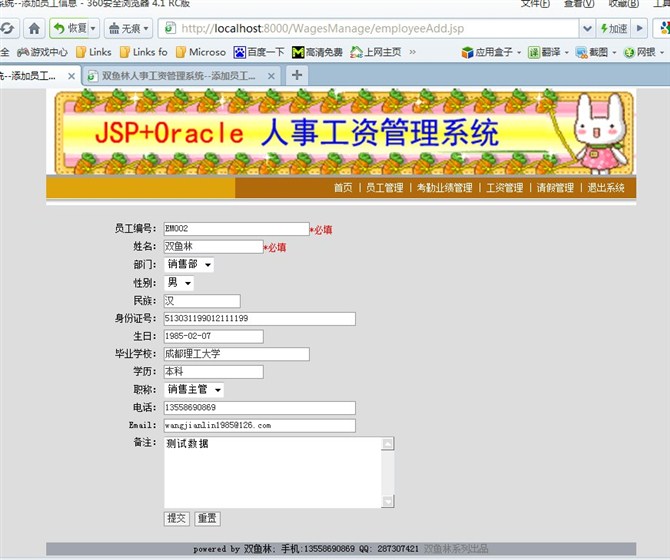Screen dimensions: 670x560
Task: Click the 重置 reset button
Action: pyautogui.click(x=207, y=519)
